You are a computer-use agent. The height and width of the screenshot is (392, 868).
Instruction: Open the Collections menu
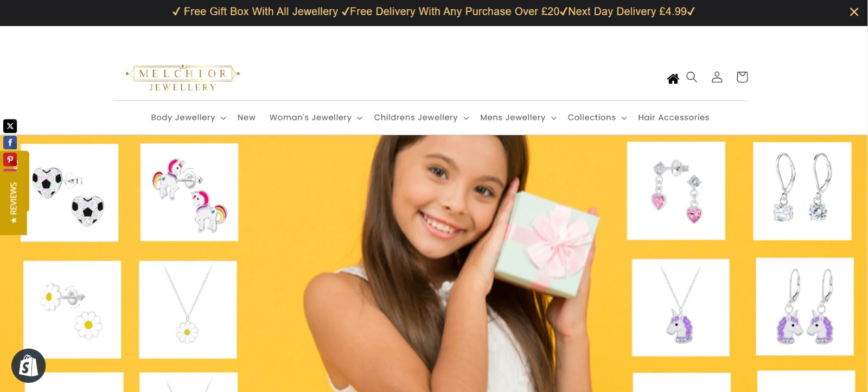(597, 117)
